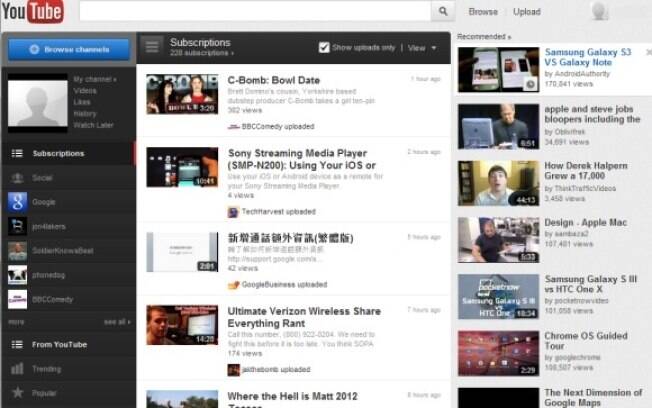Screen dimensions: 652x408
Task: Open the user avatar in header
Action: (600, 11)
